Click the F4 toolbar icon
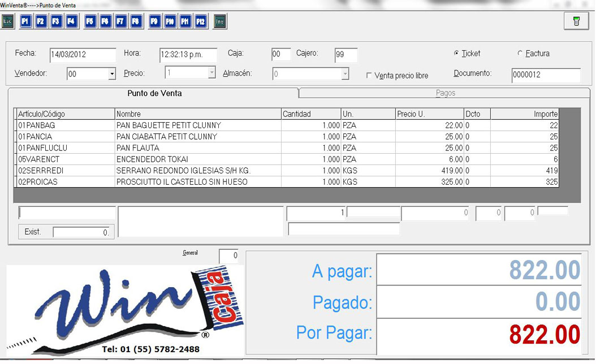596x364 pixels. point(70,21)
